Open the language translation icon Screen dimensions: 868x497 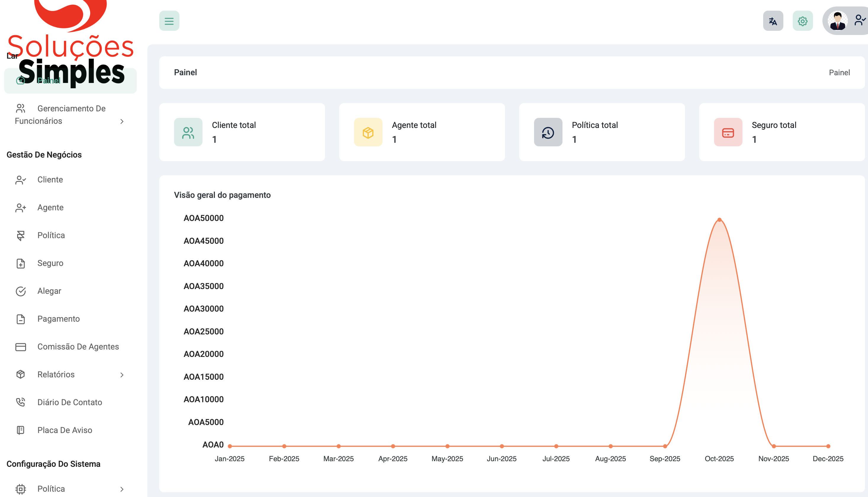pos(773,21)
